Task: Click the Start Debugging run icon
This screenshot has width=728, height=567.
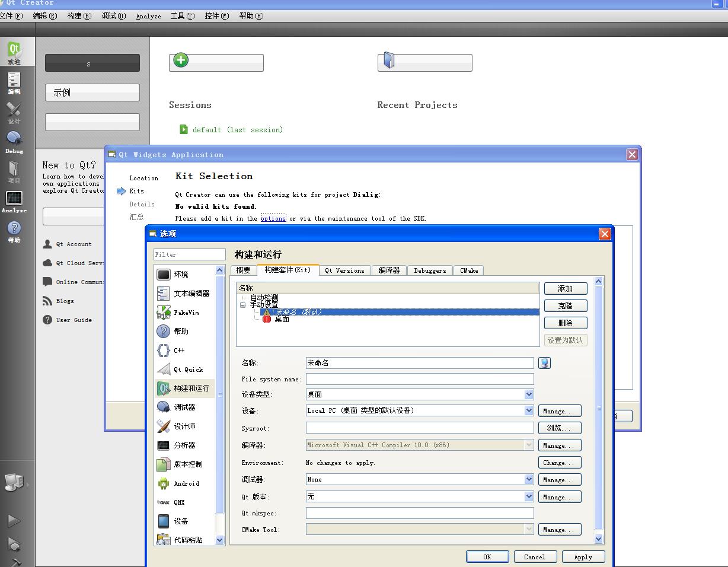Action: click(x=14, y=544)
